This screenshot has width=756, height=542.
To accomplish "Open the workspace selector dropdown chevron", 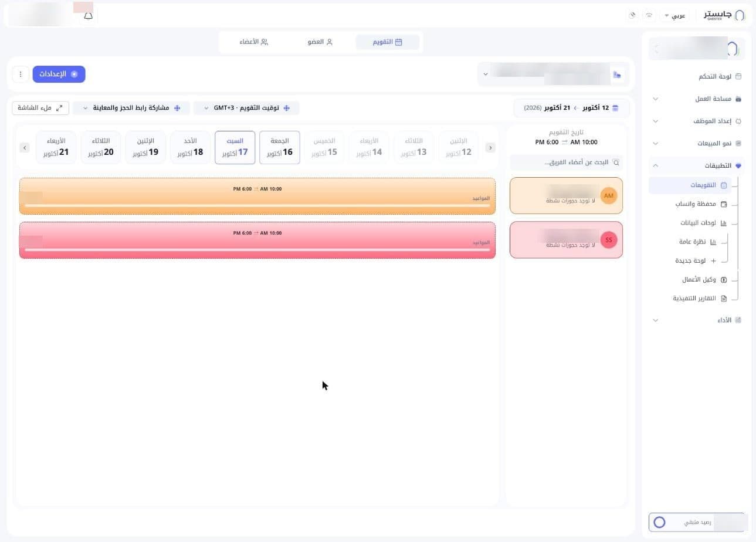I will 486,74.
